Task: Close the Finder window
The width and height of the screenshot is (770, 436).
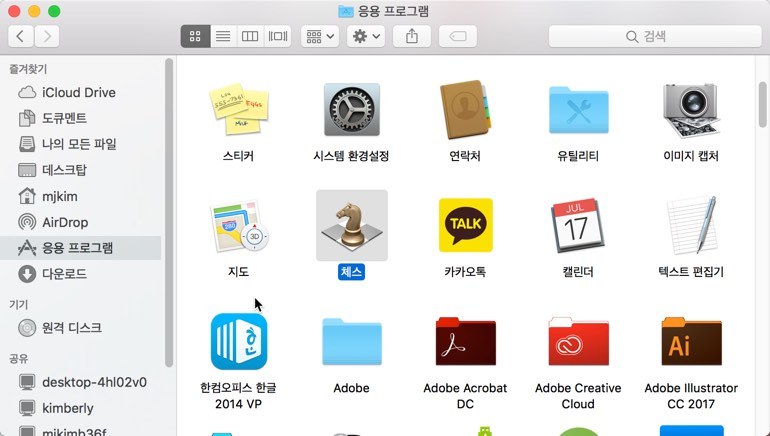Action: pyautogui.click(x=14, y=11)
